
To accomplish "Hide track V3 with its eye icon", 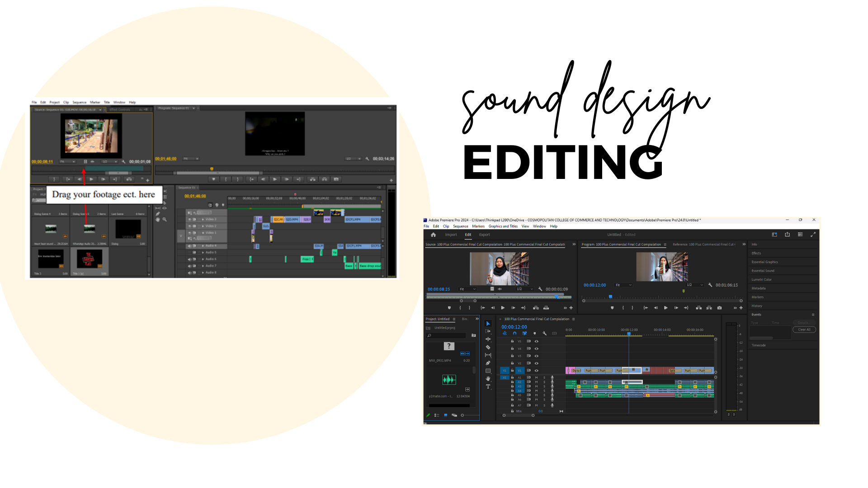I will point(537,356).
